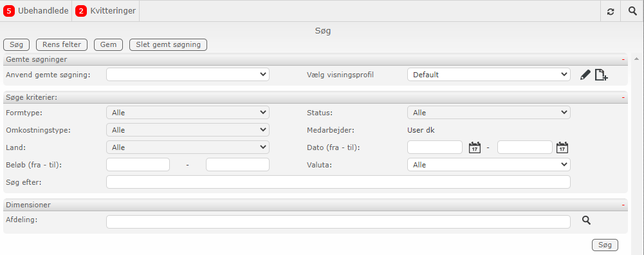Open the Omkostningstype dropdown

tap(188, 129)
